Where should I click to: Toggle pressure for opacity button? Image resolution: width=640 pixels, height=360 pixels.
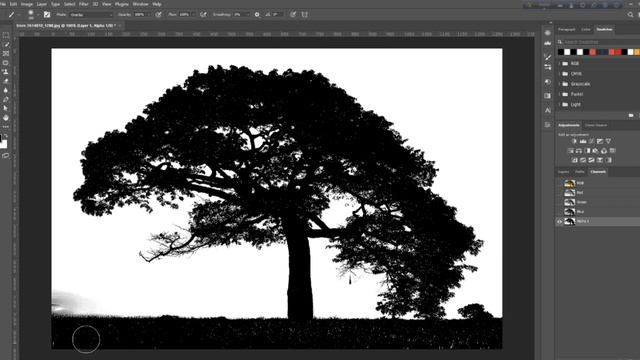[158, 14]
